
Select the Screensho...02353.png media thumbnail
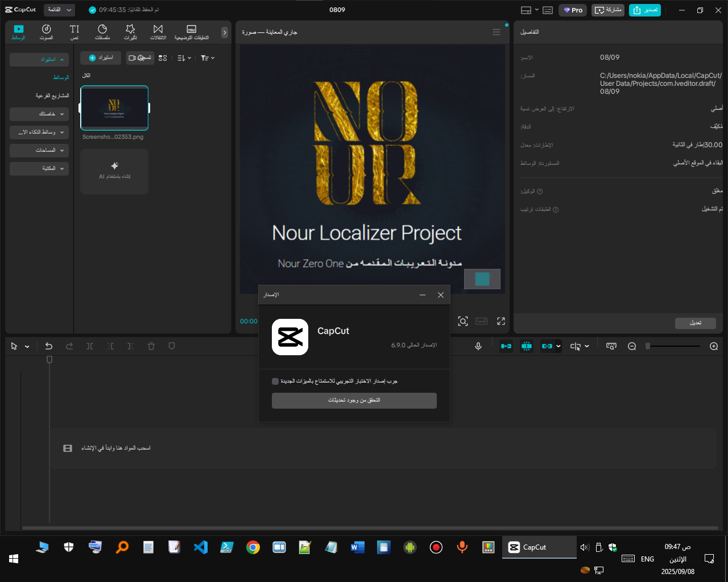click(x=114, y=108)
